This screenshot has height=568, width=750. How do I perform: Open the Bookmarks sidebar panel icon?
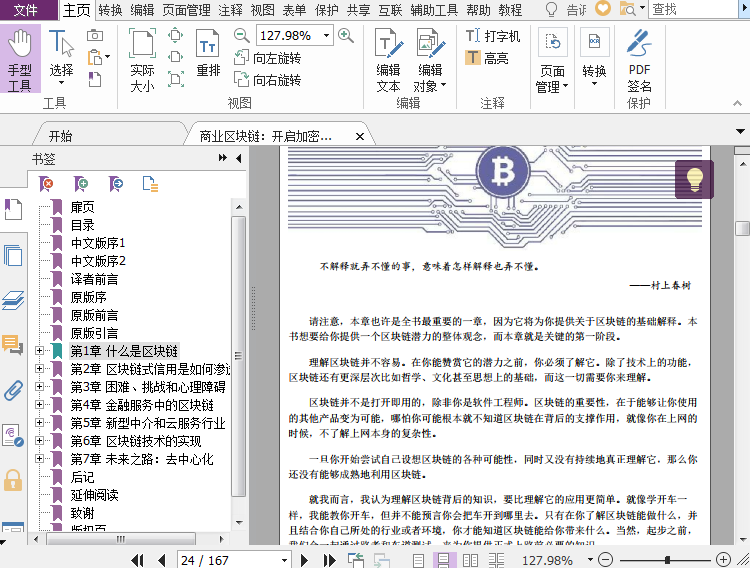[x=13, y=210]
